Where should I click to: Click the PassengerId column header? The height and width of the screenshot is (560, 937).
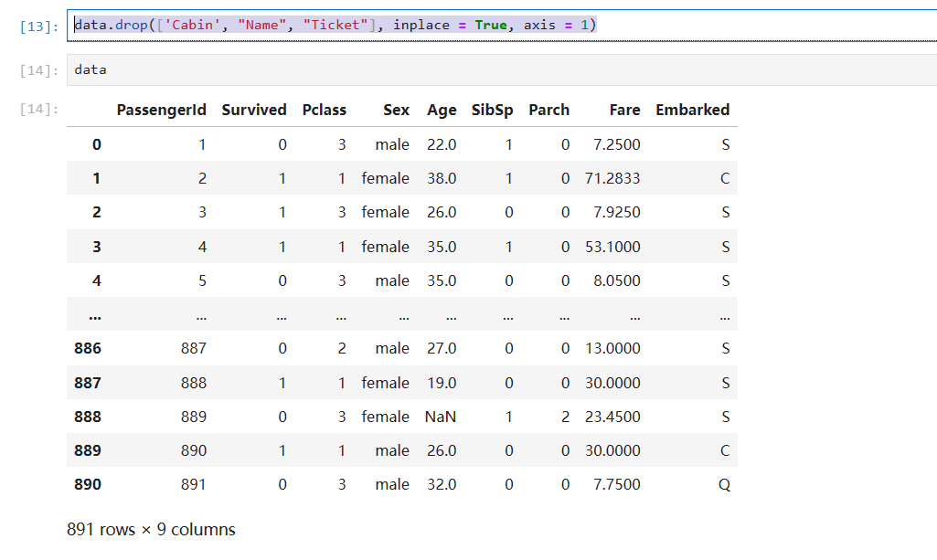point(161,110)
